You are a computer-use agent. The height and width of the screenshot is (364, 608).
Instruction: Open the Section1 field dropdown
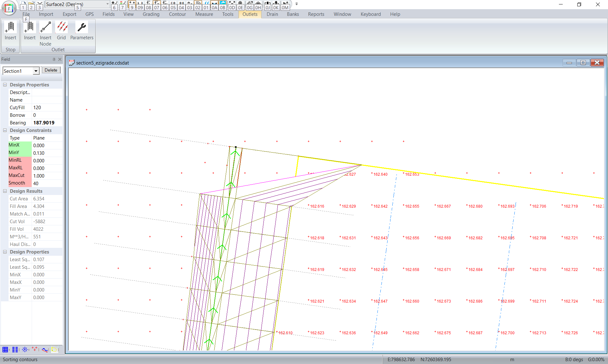36,71
